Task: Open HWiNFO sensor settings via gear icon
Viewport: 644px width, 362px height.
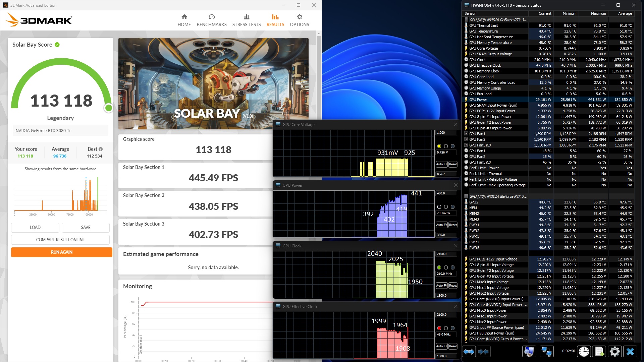Action: coord(614,351)
